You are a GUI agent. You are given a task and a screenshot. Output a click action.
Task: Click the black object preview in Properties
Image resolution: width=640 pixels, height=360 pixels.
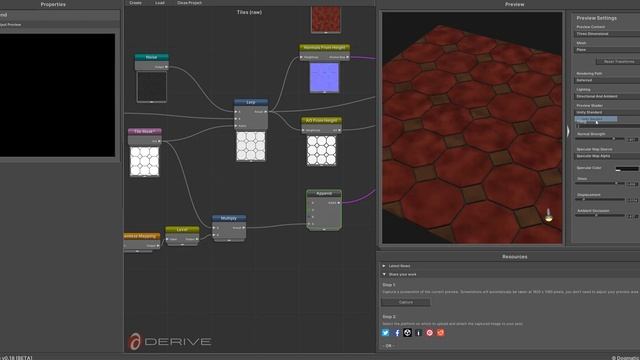click(57, 95)
